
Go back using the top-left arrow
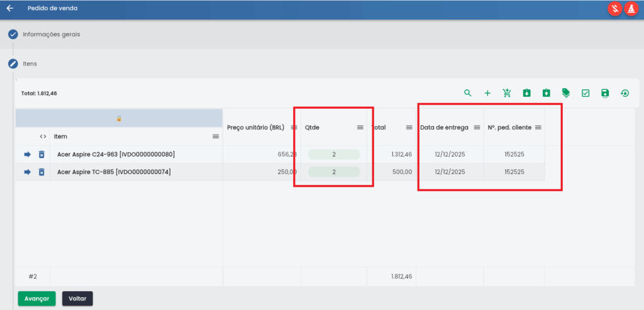point(9,9)
